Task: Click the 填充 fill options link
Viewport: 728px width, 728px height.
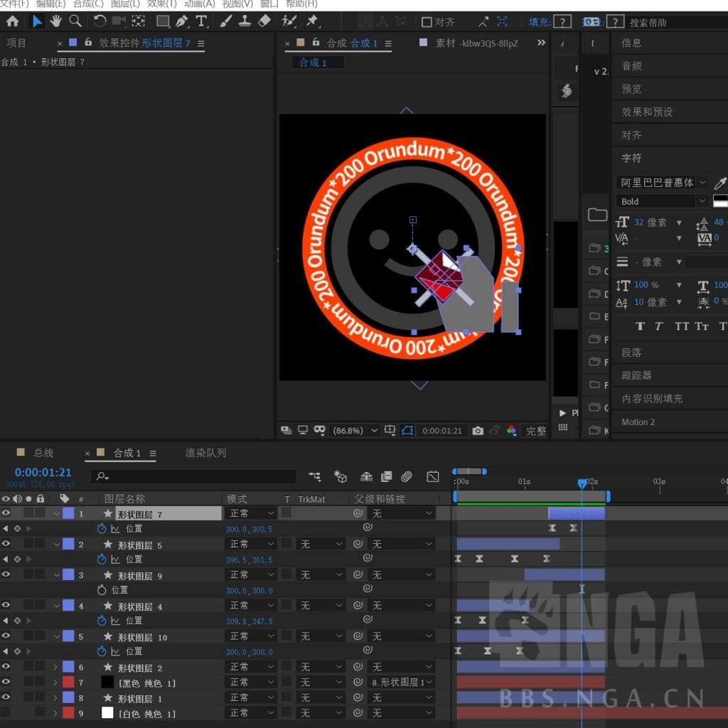Action: (540, 22)
